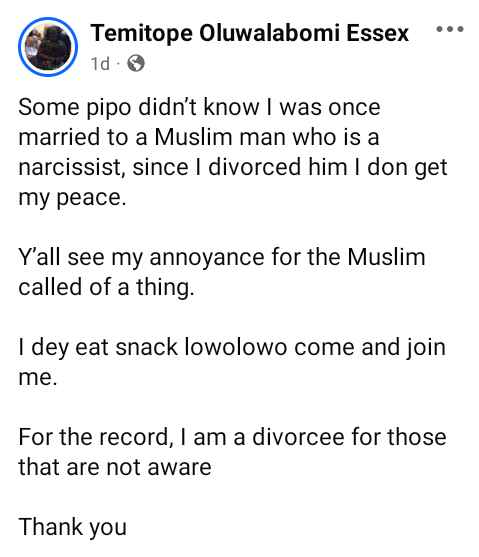Click the phrase "For the record,"
The width and height of the screenshot is (479, 557).
click(x=95, y=437)
